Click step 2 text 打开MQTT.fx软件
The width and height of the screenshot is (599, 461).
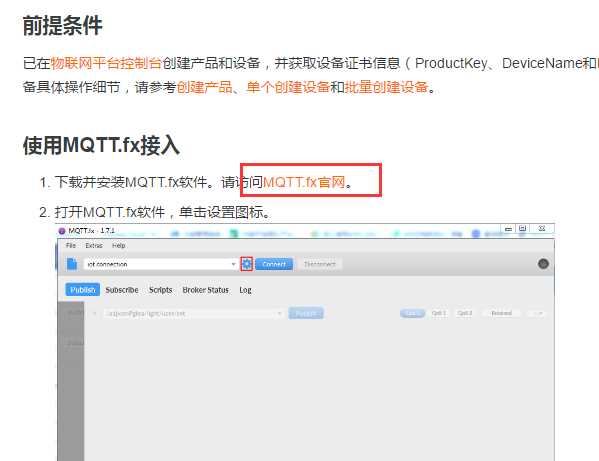tap(110, 212)
